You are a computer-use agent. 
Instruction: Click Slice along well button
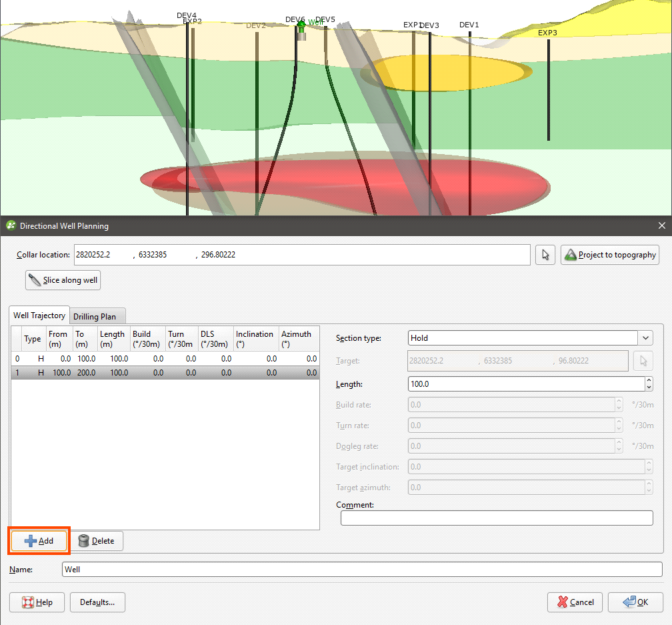point(63,280)
